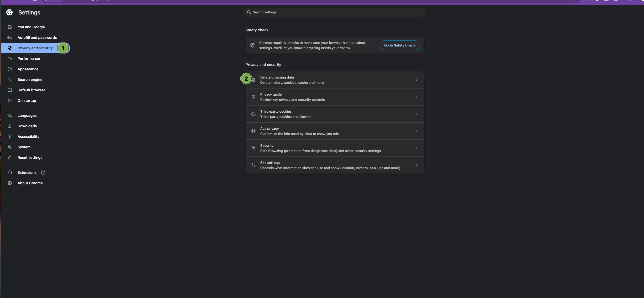
Task: Open the Site settings row
Action: point(335,165)
